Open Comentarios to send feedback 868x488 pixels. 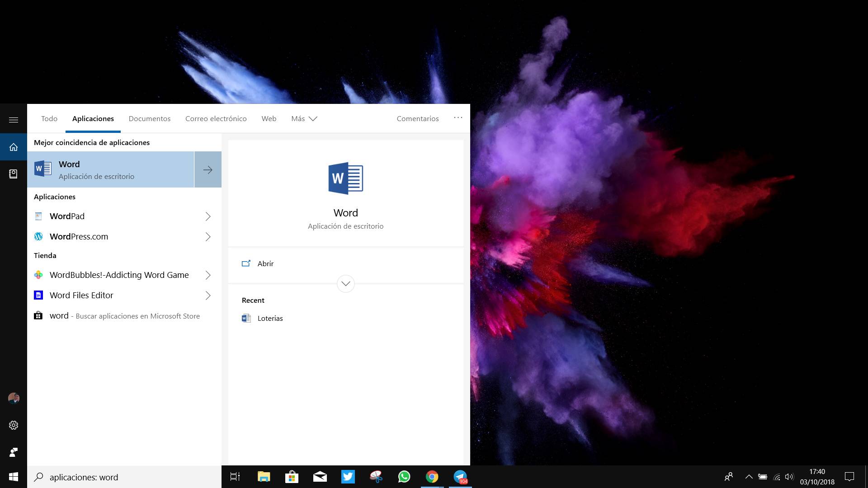(x=417, y=118)
